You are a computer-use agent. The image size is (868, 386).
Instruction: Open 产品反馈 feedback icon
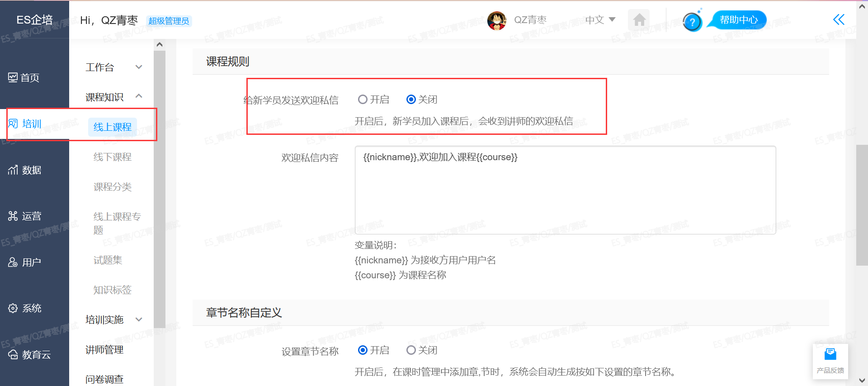[830, 361]
